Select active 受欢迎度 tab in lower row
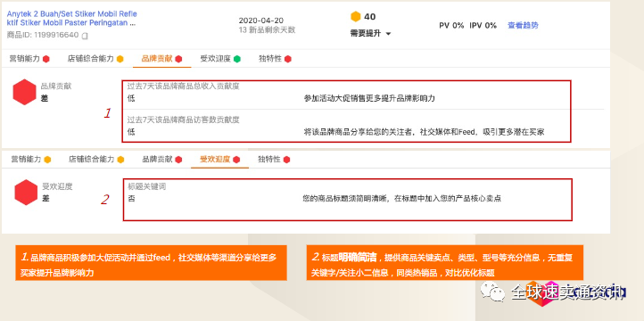This screenshot has height=321, width=644. click(x=219, y=160)
